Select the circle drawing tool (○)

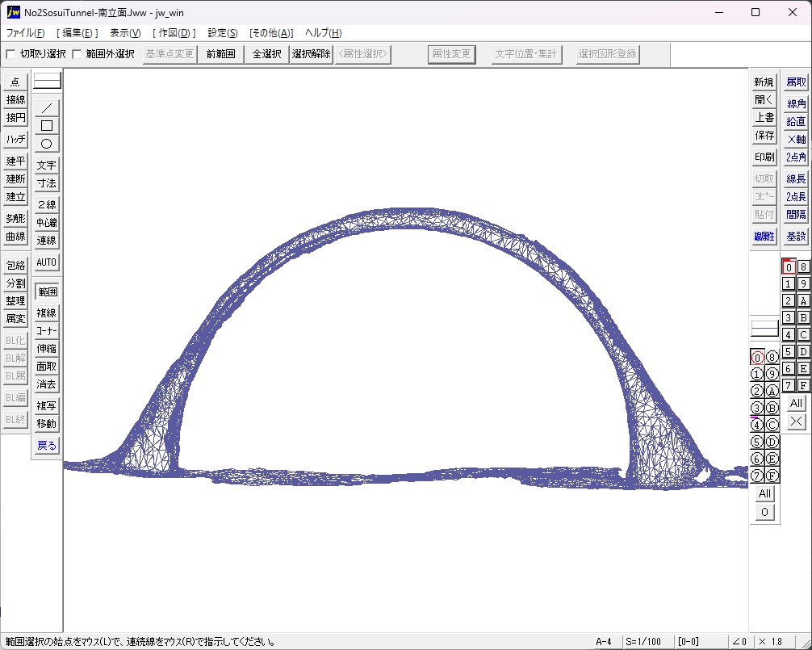click(47, 144)
